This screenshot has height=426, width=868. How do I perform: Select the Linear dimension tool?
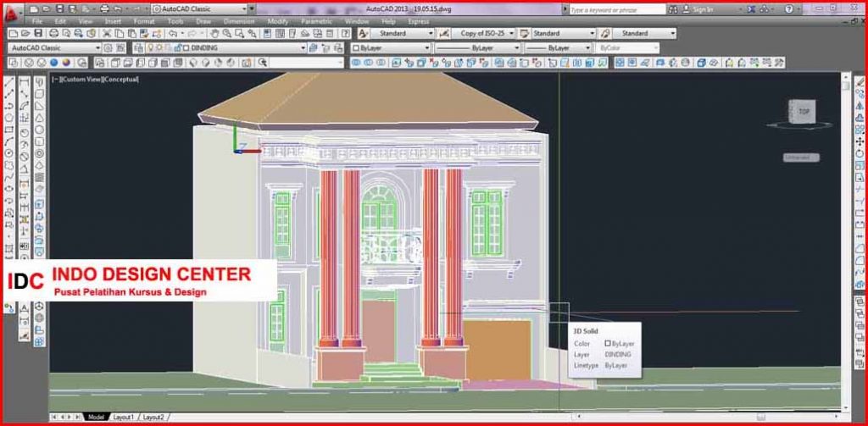[25, 82]
